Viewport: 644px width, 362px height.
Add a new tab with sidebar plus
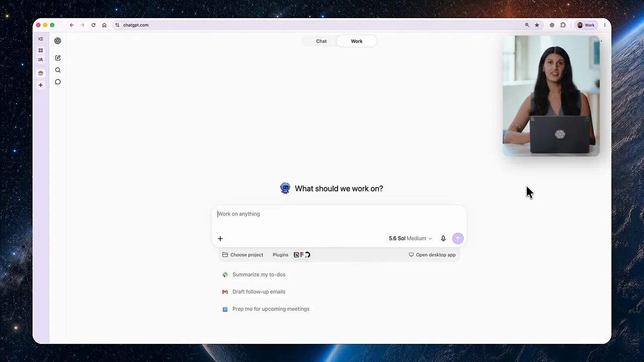pyautogui.click(x=41, y=85)
